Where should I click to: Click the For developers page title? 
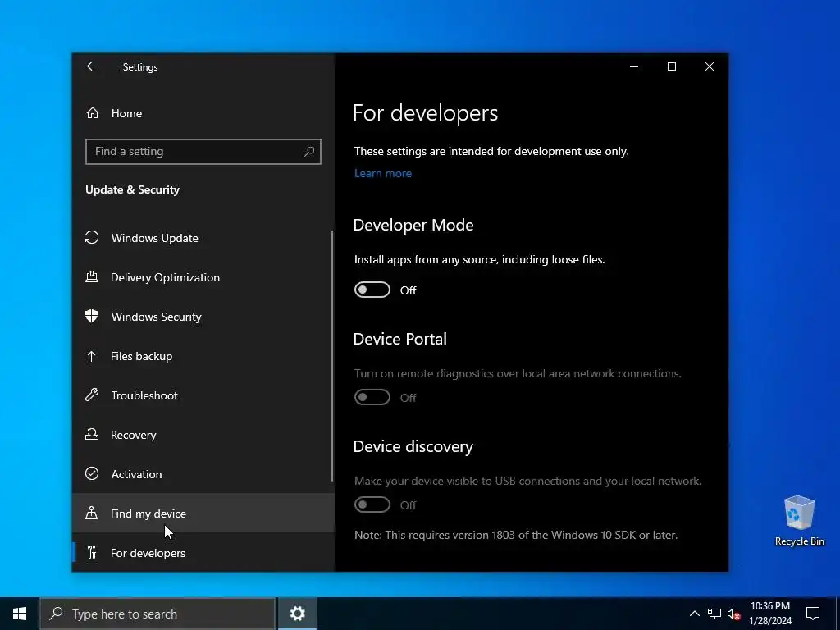coord(426,113)
